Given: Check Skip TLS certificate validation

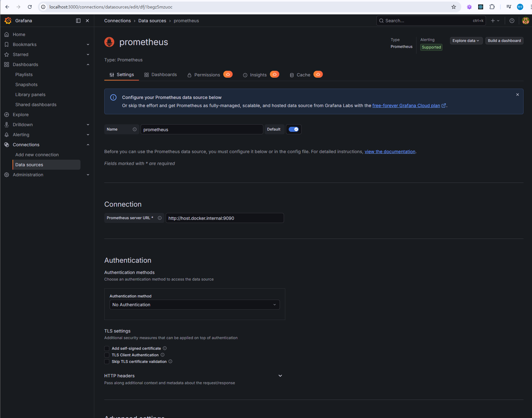Looking at the screenshot, I should click(x=107, y=362).
